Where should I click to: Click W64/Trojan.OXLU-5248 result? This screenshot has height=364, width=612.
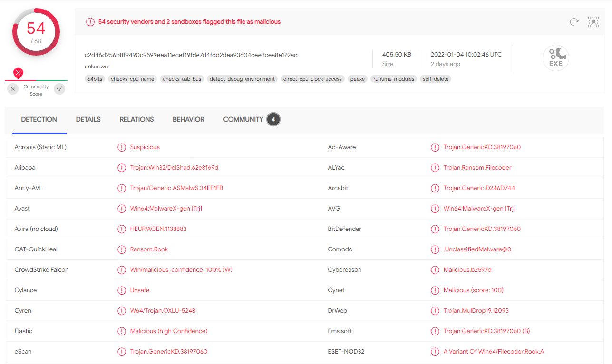(x=163, y=311)
